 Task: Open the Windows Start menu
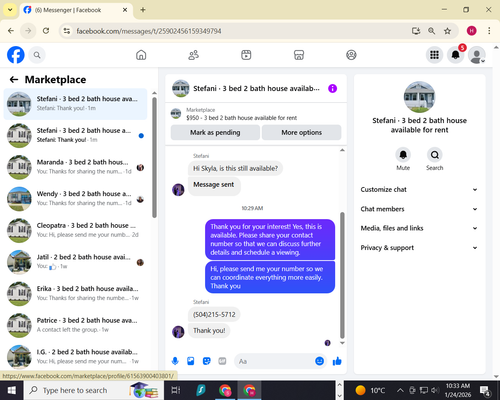(12, 390)
